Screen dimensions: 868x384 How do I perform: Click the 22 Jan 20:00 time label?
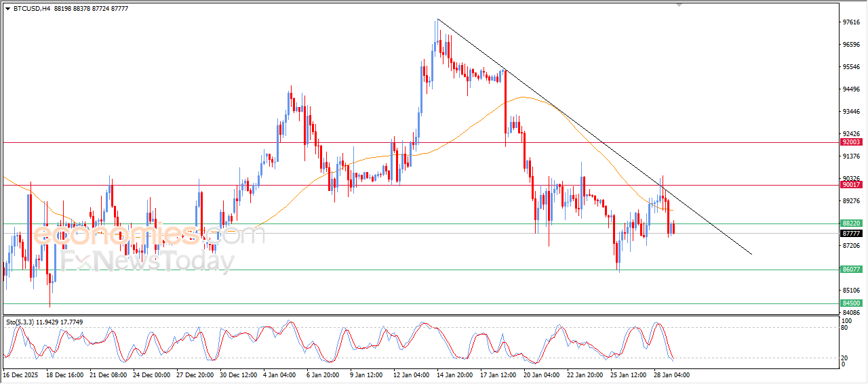click(586, 375)
